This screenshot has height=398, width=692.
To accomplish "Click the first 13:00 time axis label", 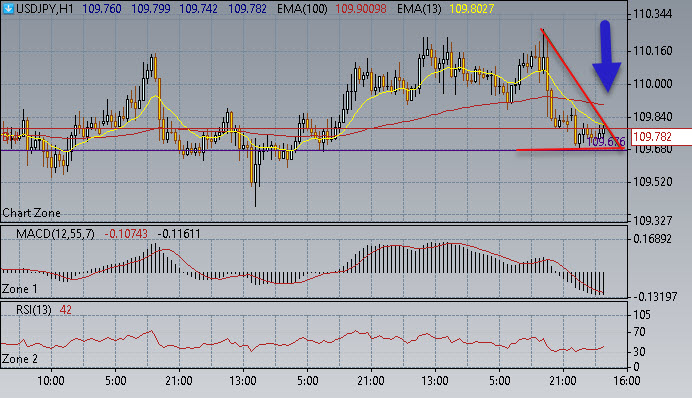I will tap(243, 380).
